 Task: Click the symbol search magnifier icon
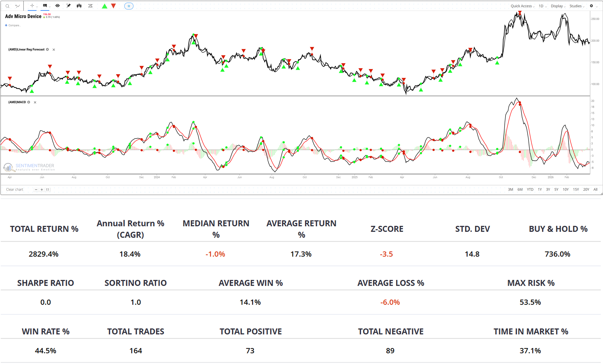(x=7, y=6)
